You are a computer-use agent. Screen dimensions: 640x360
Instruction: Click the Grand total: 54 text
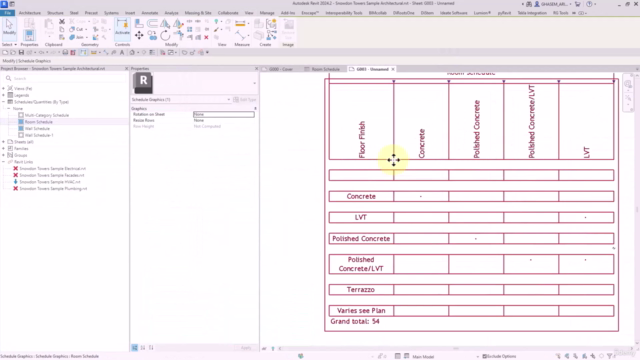(355, 321)
